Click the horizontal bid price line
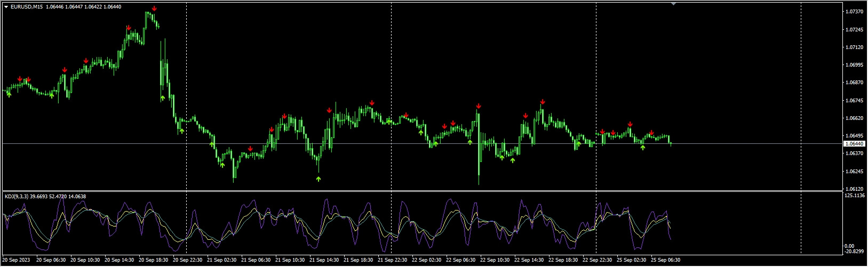The image size is (868, 267). (x=373, y=144)
